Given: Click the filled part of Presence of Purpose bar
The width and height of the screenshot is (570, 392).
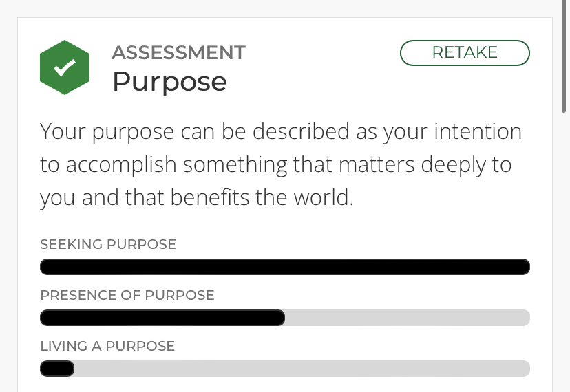Looking at the screenshot, I should [162, 318].
